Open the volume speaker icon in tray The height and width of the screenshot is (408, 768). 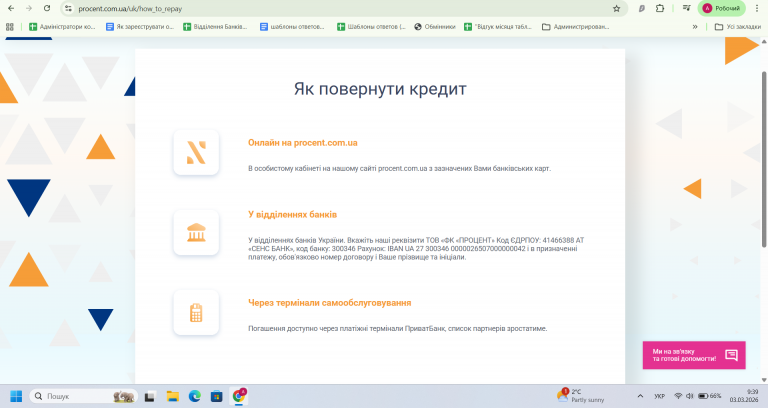pyautogui.click(x=690, y=396)
